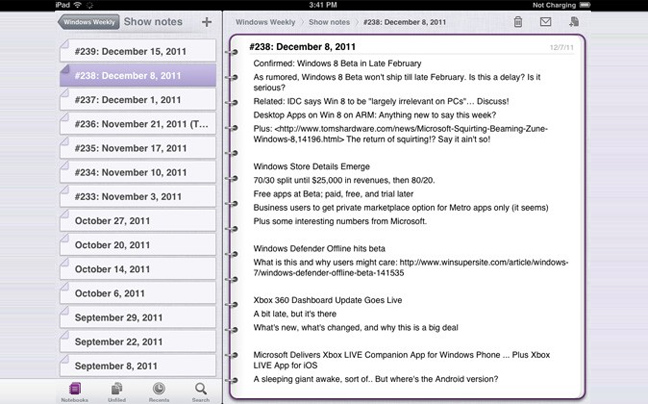Tap the Not Charging status text

(554, 5)
